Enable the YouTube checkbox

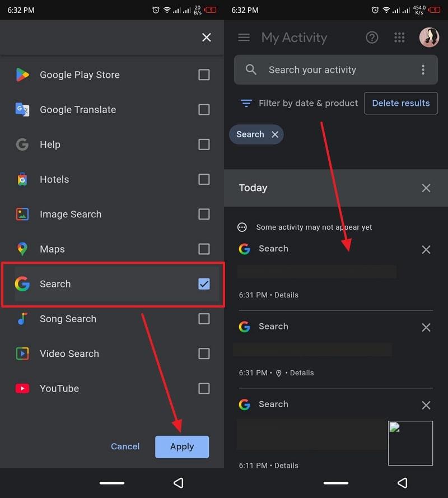(x=204, y=389)
